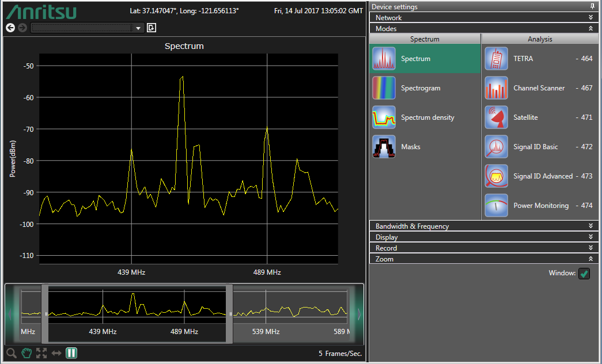Choose the Masks mode icon

[384, 147]
